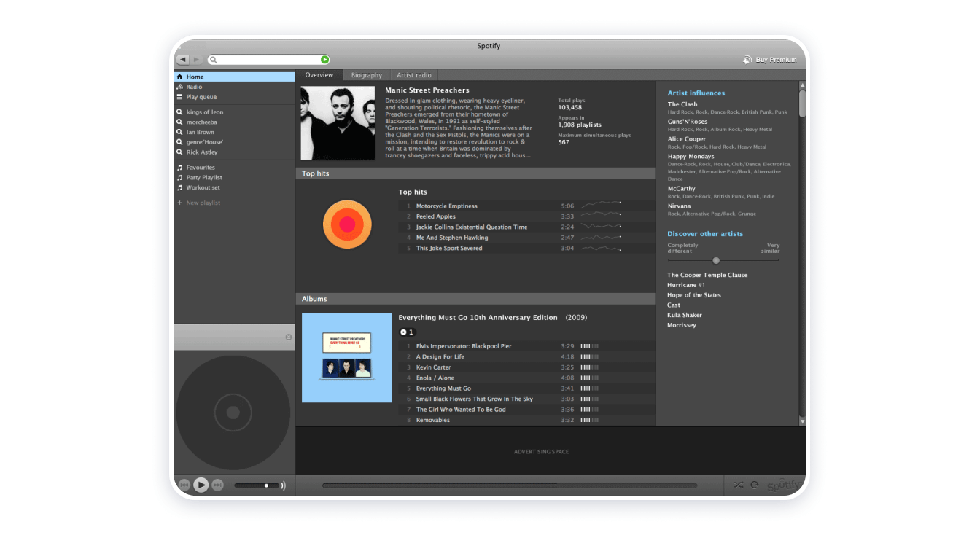This screenshot has width=980, height=535.
Task: Play 'Elvis Impersonator: Blackpool Pier'
Action: pos(526,346)
